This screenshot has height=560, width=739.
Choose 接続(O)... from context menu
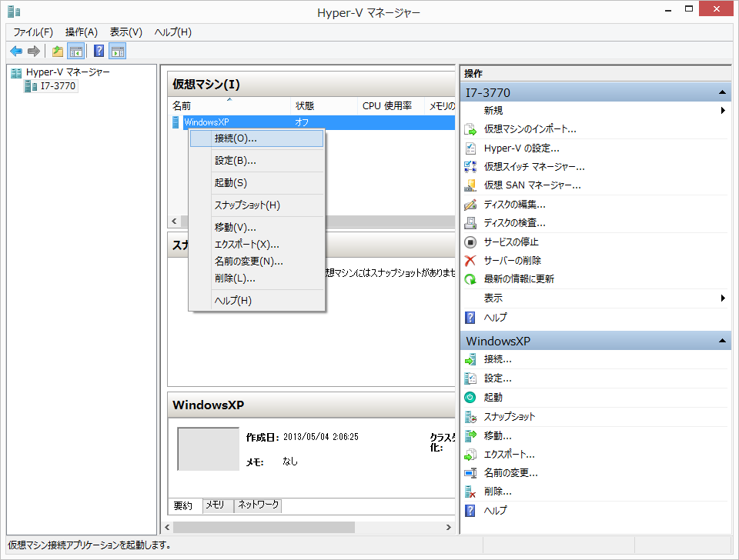[x=257, y=138]
